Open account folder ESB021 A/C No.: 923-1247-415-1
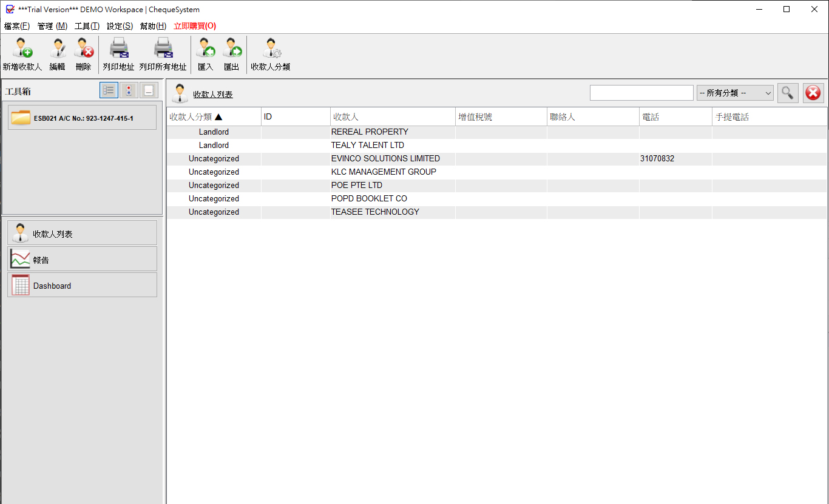Viewport: 829px width, 504px height. click(82, 118)
